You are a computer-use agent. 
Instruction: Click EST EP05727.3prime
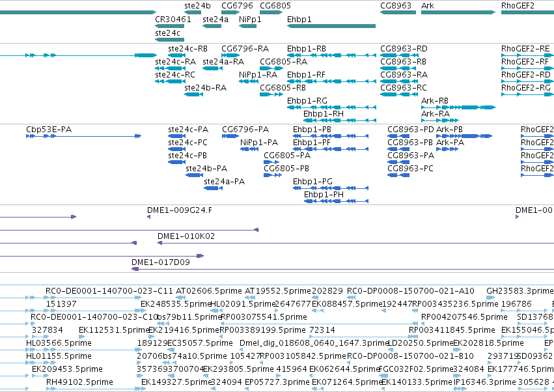pyautogui.click(x=277, y=382)
